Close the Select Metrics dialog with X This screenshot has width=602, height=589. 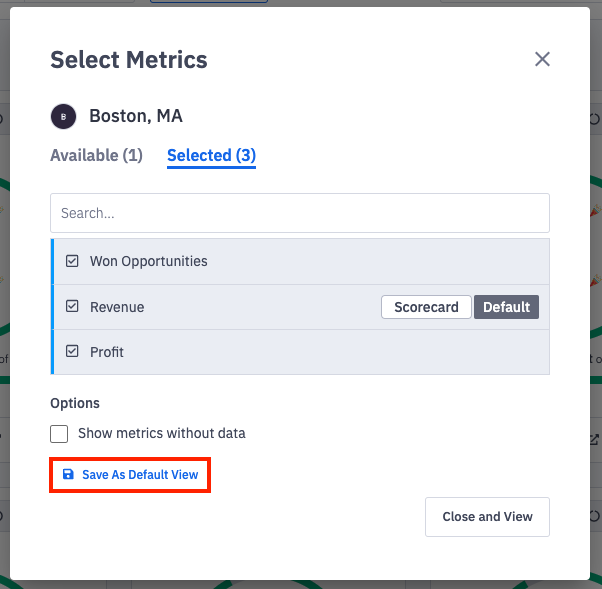542,59
